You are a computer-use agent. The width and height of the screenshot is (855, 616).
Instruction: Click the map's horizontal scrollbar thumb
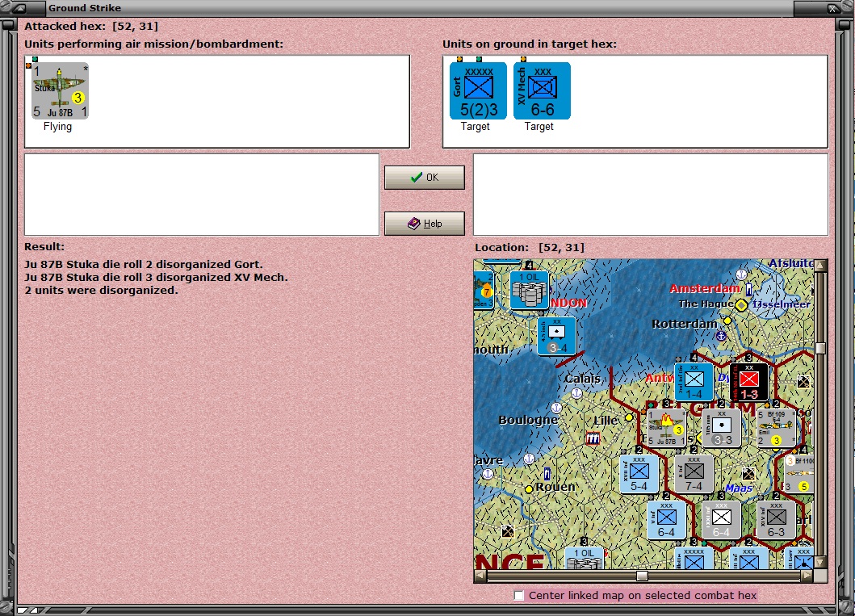tap(643, 576)
